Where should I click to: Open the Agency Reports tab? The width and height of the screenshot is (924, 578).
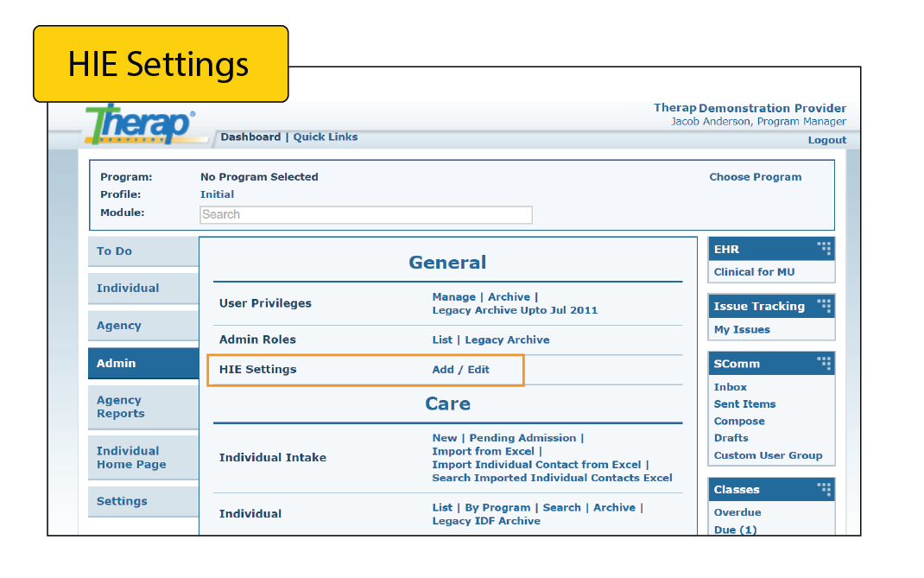coord(143,407)
